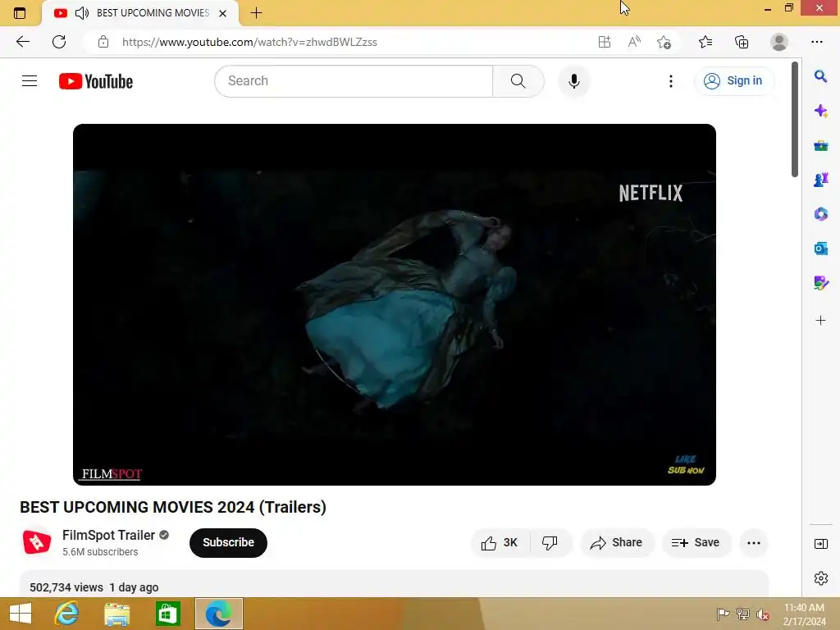Open YouTube settings three-dot menu
840x630 pixels.
click(671, 81)
